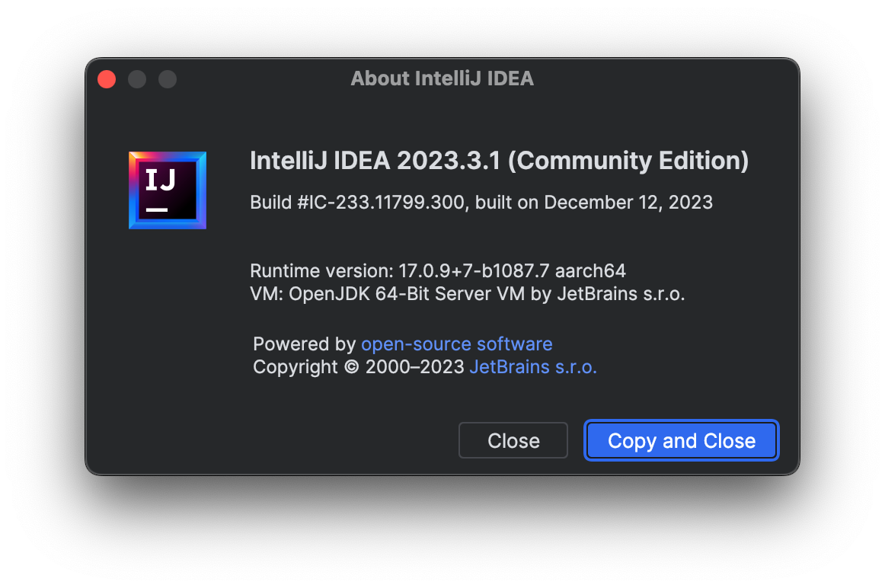
Task: Select the Build #IC-233.11799.300 text line
Action: [481, 202]
